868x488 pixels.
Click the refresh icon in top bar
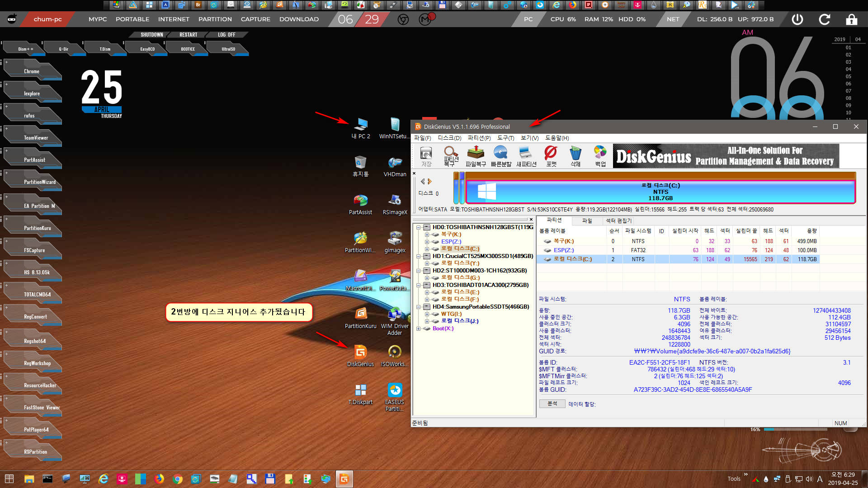point(825,19)
